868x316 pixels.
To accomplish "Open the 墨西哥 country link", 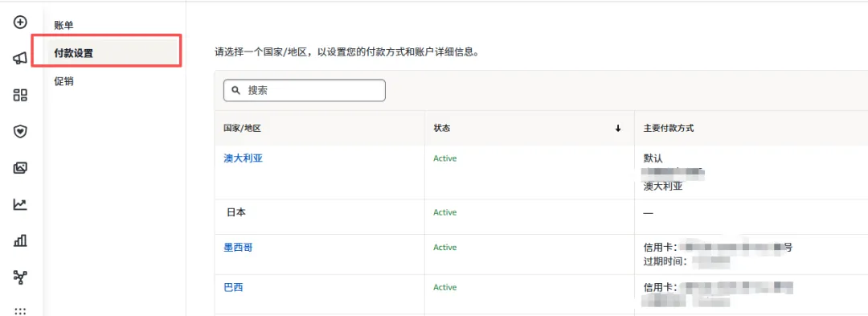I will [238, 248].
